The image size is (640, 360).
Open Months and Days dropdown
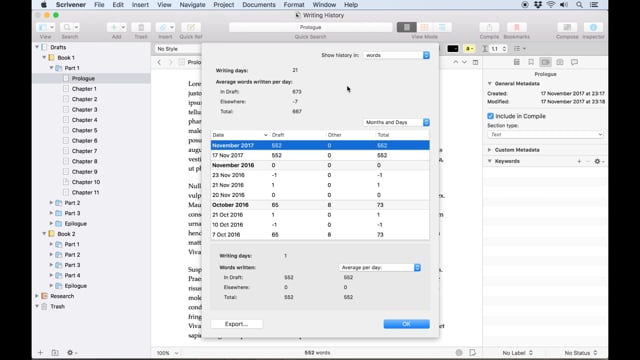396,122
